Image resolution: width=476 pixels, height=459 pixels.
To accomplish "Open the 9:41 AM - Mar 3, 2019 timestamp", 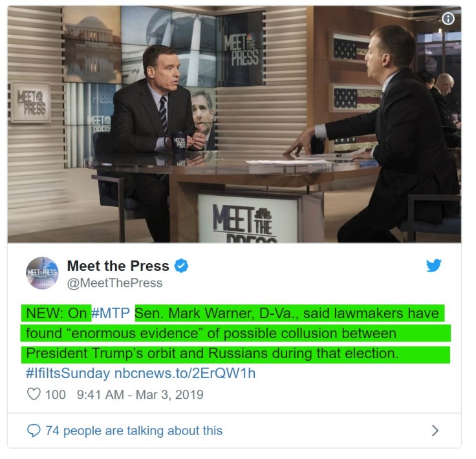I will tap(140, 394).
